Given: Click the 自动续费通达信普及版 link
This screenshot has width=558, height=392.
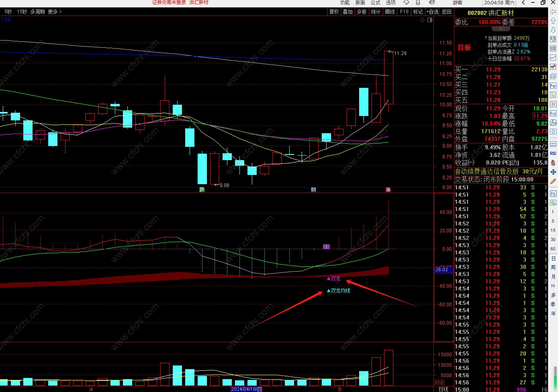Looking at the screenshot, I should pyautogui.click(x=487, y=171).
